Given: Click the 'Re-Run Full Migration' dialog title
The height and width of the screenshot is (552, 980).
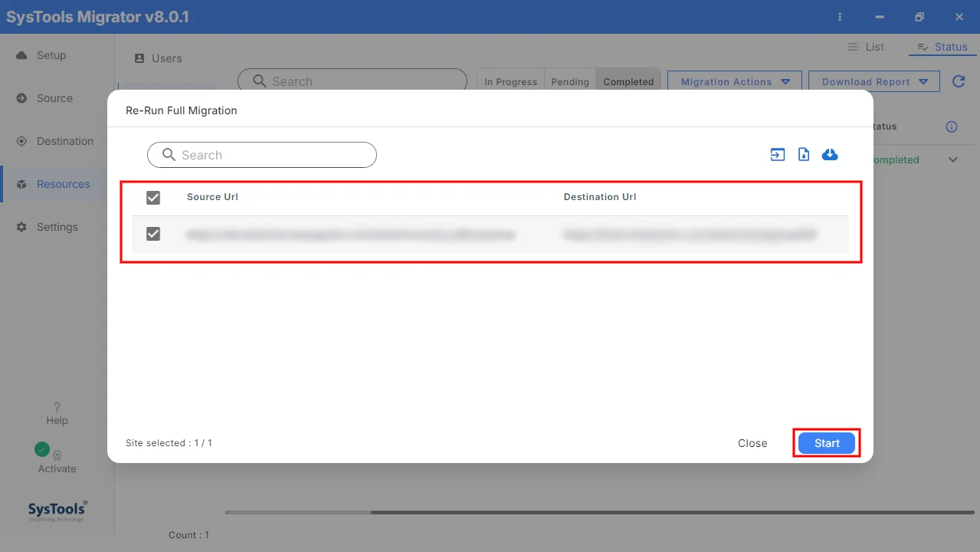Looking at the screenshot, I should (182, 110).
